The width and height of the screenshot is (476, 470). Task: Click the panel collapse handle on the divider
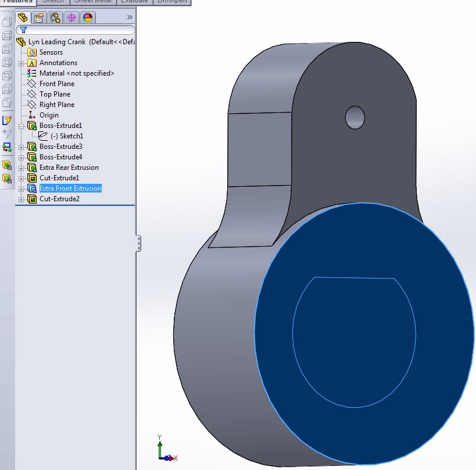click(x=138, y=243)
